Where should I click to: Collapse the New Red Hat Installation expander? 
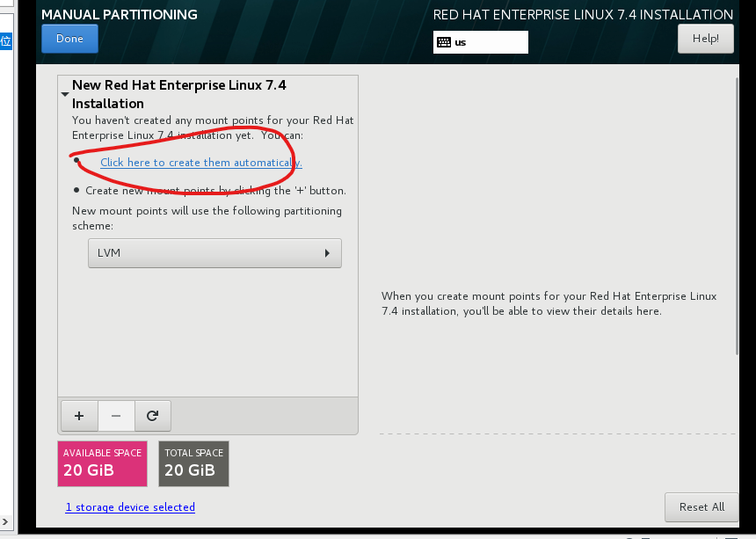(x=64, y=94)
